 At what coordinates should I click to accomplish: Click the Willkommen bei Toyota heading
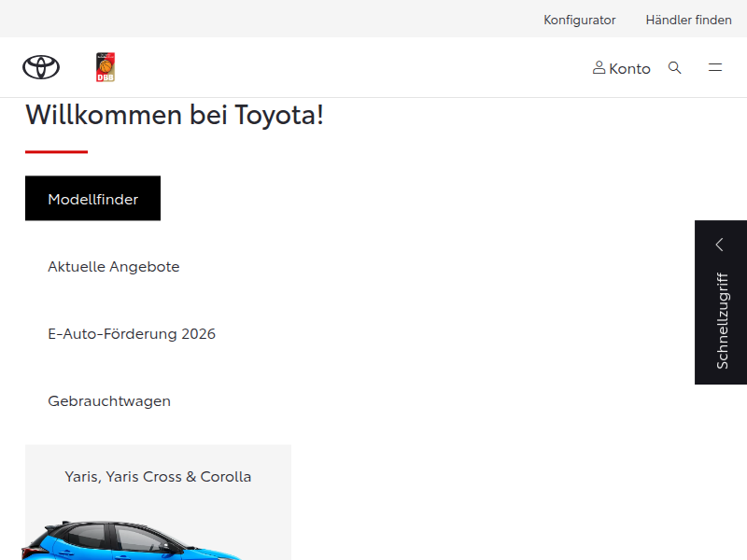coord(175,116)
